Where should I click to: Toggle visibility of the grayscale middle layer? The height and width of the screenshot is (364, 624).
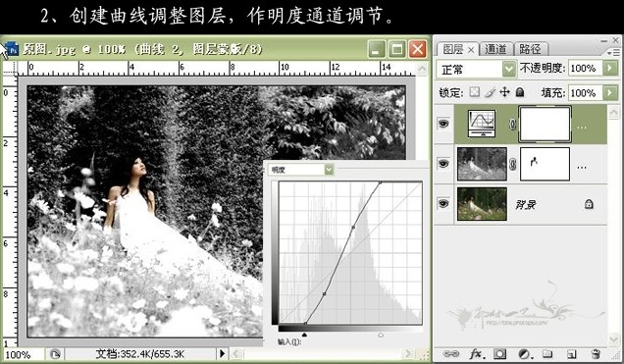[x=442, y=164]
